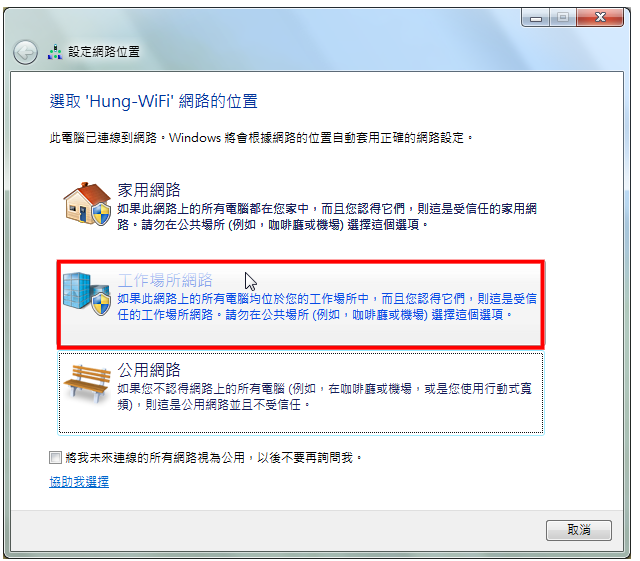Click the 家用網路 description text
This screenshot has width=640, height=561.
(327, 217)
